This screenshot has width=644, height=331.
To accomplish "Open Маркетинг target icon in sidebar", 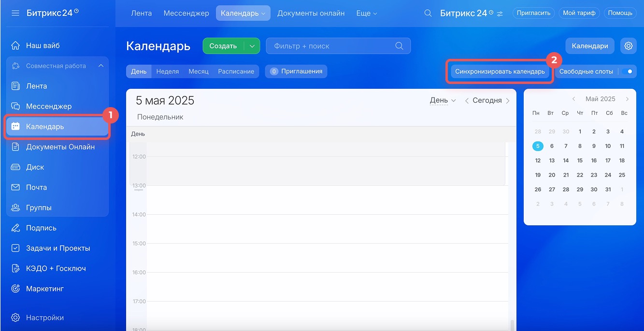I will [15, 289].
